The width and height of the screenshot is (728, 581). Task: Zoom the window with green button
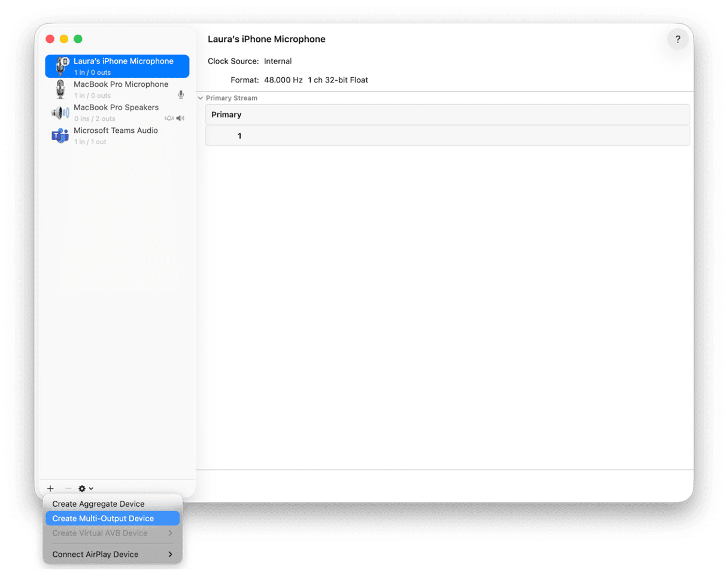tap(78, 39)
